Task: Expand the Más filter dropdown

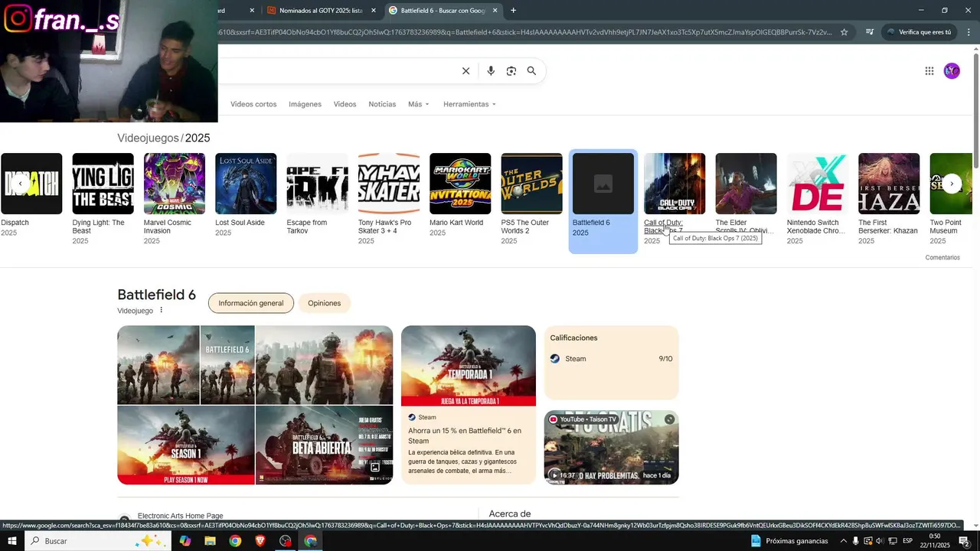Action: point(419,104)
